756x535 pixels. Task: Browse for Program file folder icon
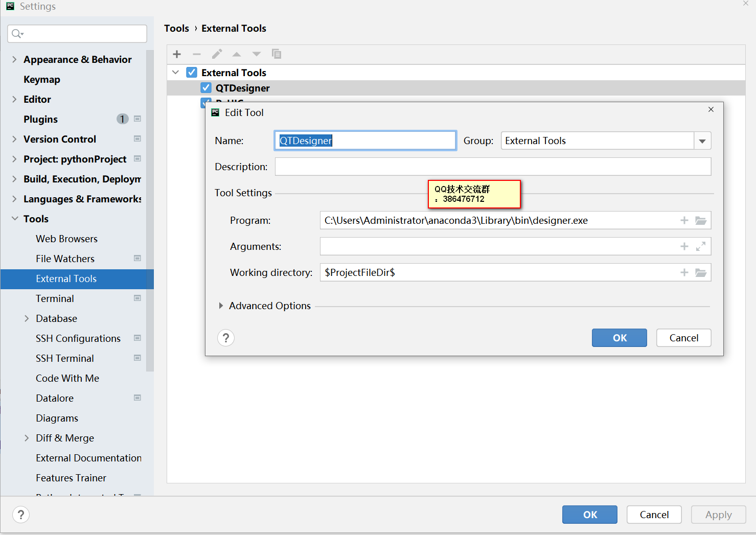(701, 220)
